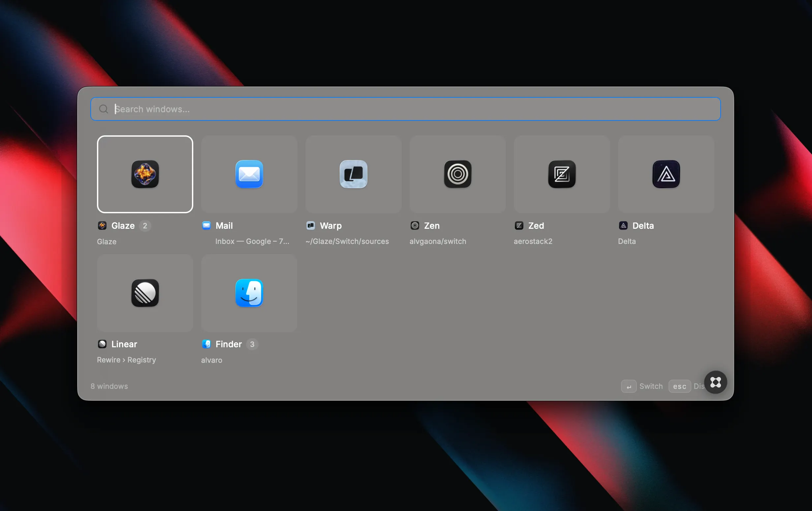
Task: Click the 'Mail' title label
Action: 224,225
